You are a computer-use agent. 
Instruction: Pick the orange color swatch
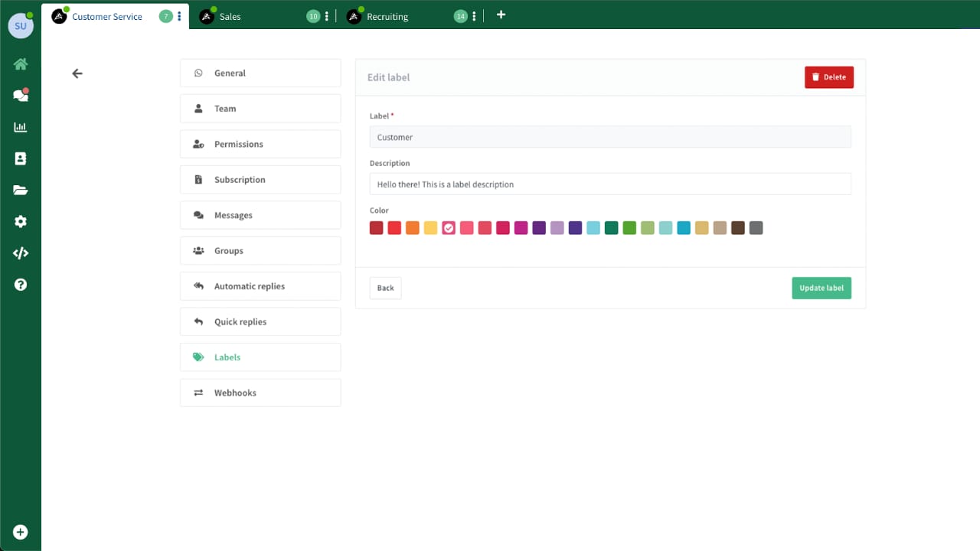click(413, 227)
